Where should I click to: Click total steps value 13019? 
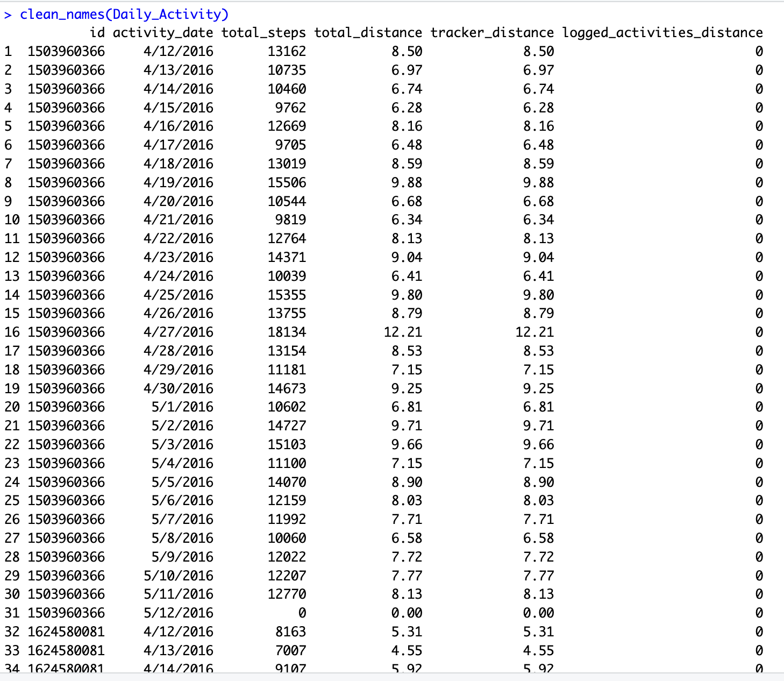287,164
